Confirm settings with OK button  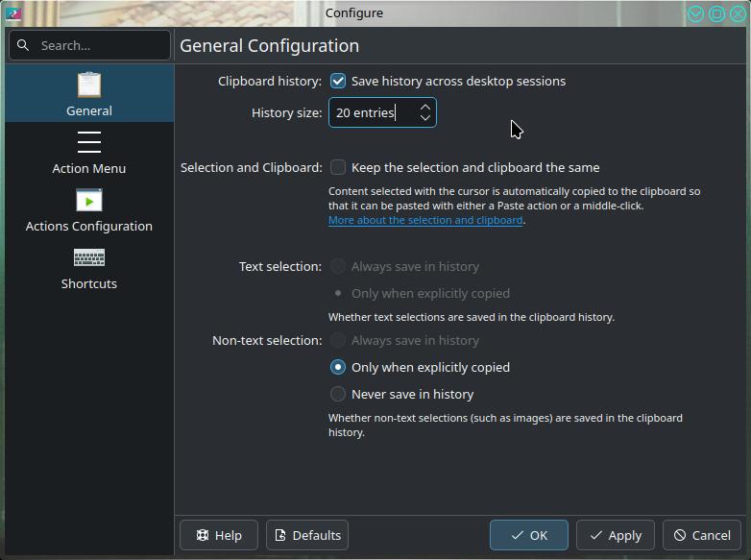(x=529, y=535)
